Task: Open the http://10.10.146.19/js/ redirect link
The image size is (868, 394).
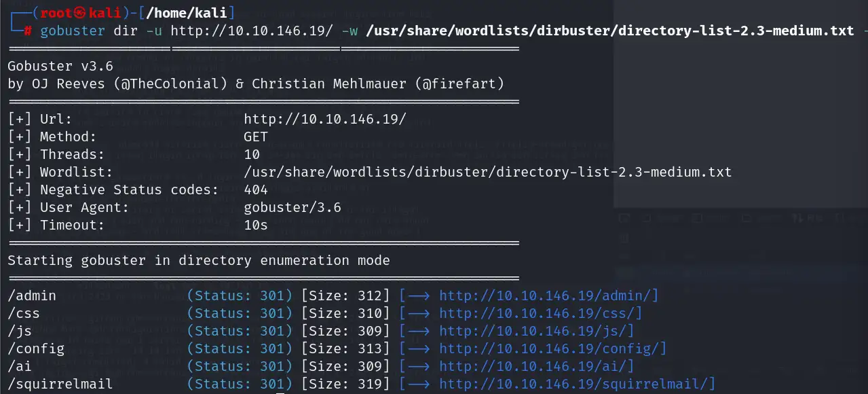Action: (533, 331)
